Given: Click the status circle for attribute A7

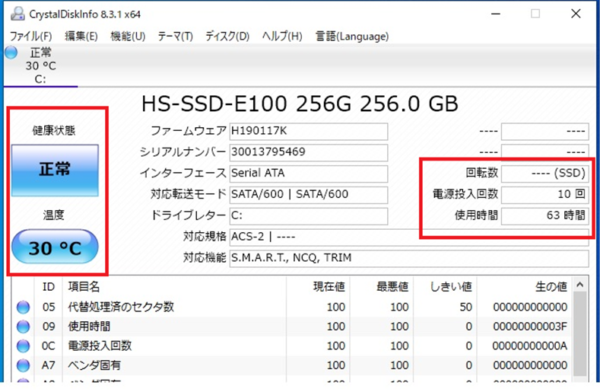Looking at the screenshot, I should click(x=23, y=366).
